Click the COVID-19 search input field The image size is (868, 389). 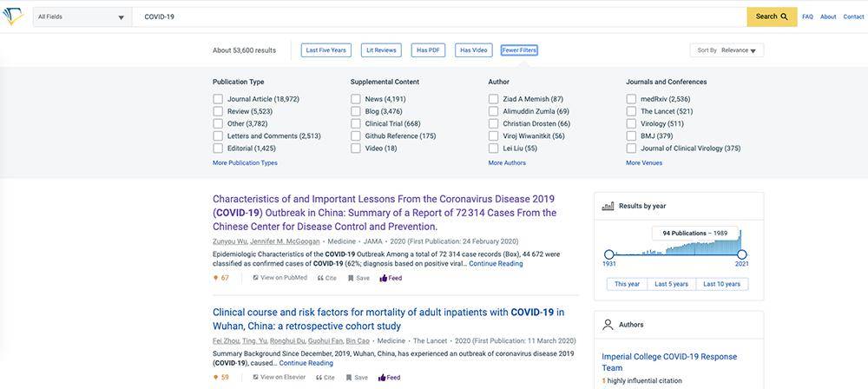tap(439, 17)
